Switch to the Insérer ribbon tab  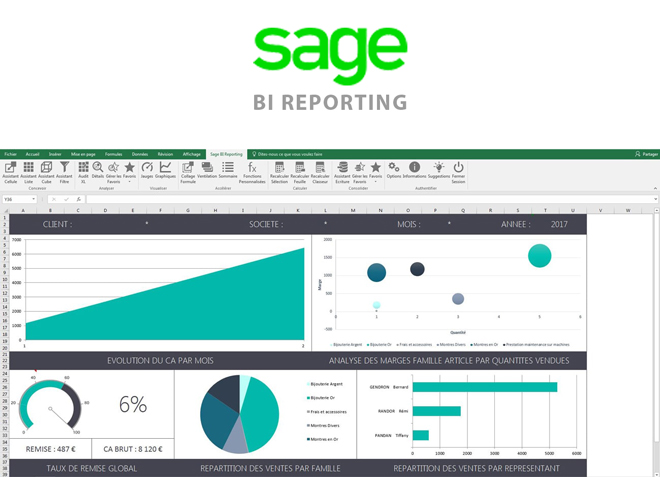coord(55,154)
